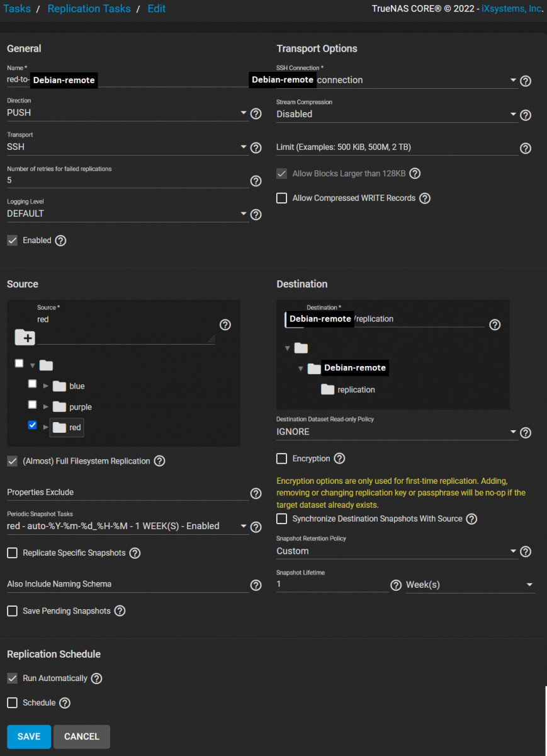Screen dimensions: 547x756
Task: Expand the purple dataset tree node
Action: click(45, 407)
